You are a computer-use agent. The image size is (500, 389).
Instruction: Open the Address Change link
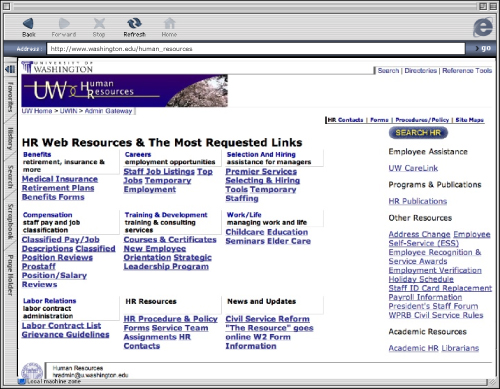tap(420, 234)
